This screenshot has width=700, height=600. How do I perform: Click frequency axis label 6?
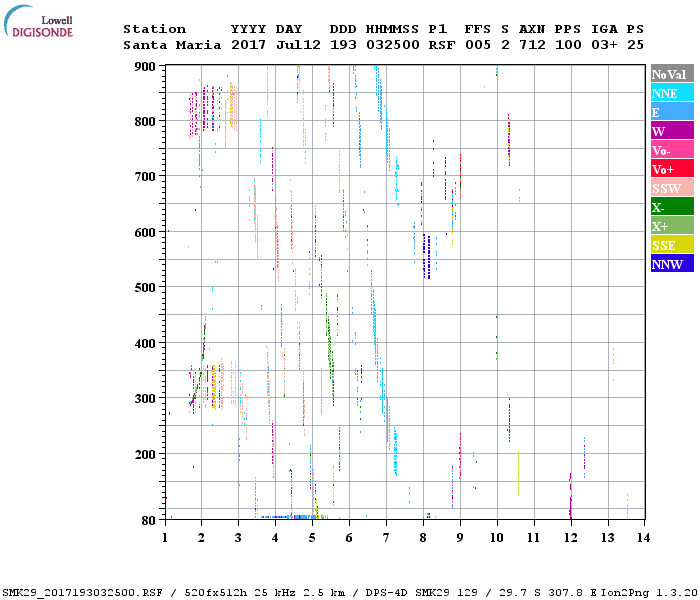point(349,538)
